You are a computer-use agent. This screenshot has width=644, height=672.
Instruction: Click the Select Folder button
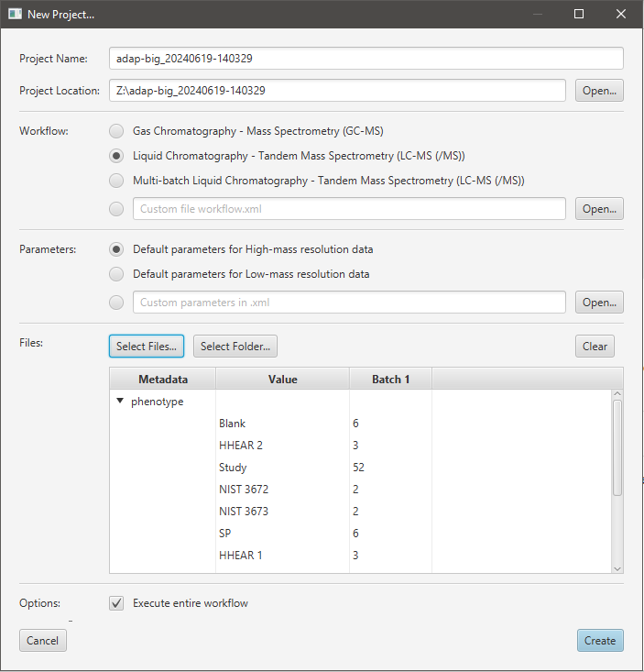[x=235, y=346]
